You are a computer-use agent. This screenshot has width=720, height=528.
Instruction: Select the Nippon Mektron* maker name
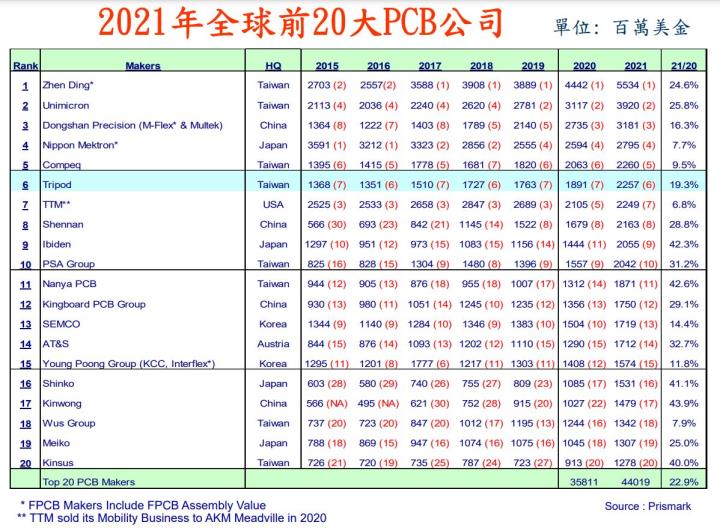tap(80, 145)
